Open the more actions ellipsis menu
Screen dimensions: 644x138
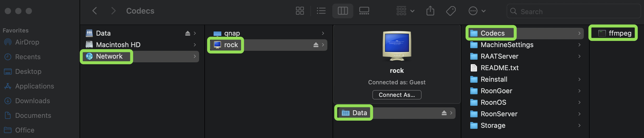477,11
